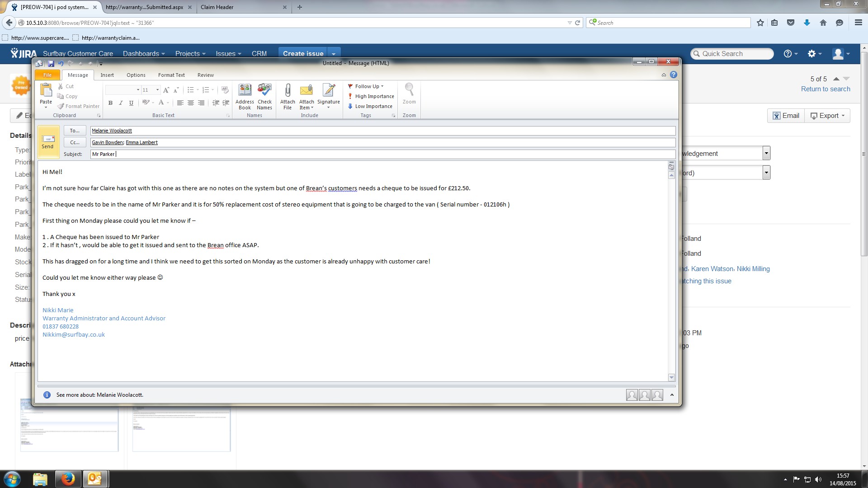Click the Send button
The image size is (868, 488).
(x=48, y=141)
